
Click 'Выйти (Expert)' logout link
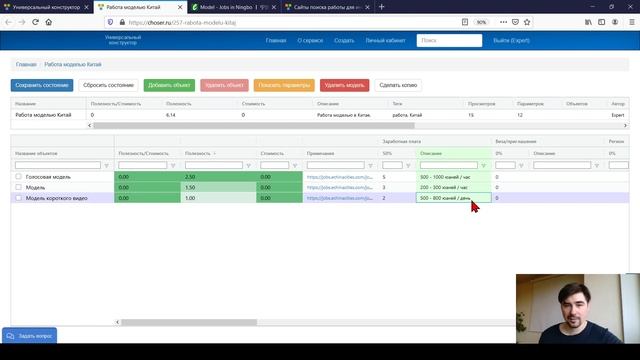click(x=511, y=40)
